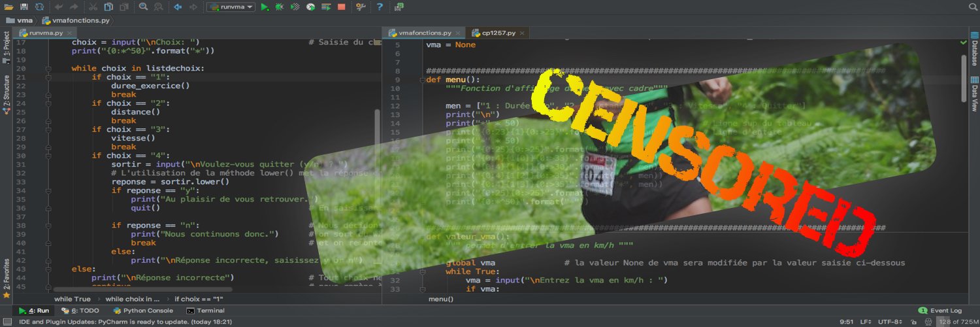980x327 pixels.
Task: Navigate Forward with the right arrow icon
Action: pos(193,7)
